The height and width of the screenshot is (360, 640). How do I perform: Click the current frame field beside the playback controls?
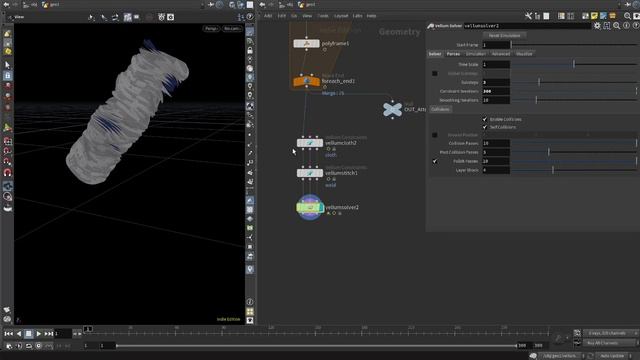63,334
